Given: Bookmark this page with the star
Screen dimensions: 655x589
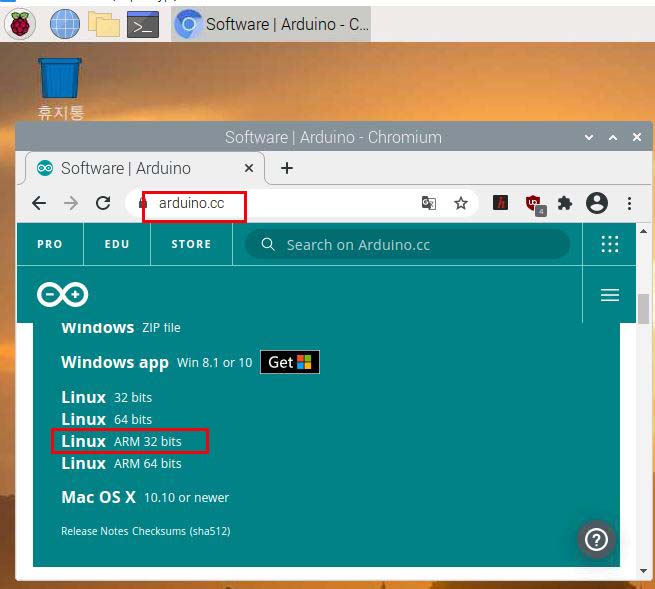Looking at the screenshot, I should point(461,203).
